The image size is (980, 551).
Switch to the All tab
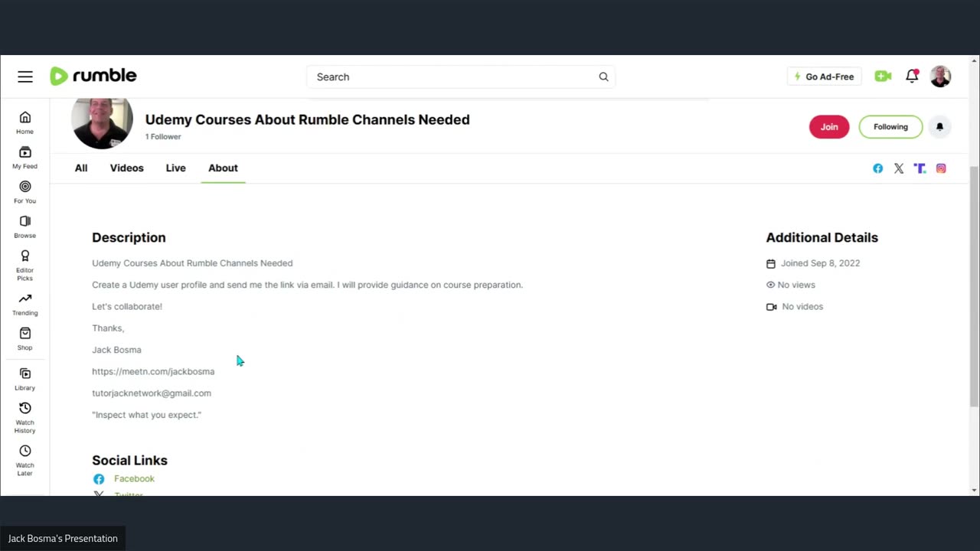click(81, 168)
